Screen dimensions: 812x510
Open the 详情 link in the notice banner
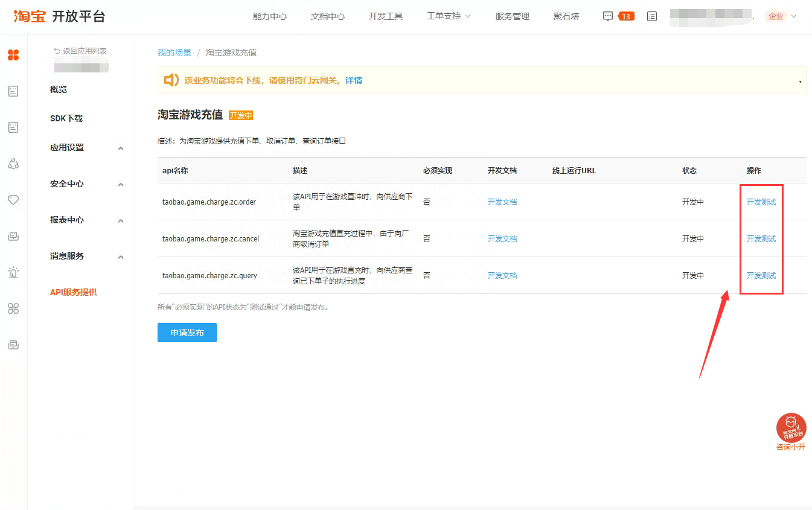tap(354, 80)
